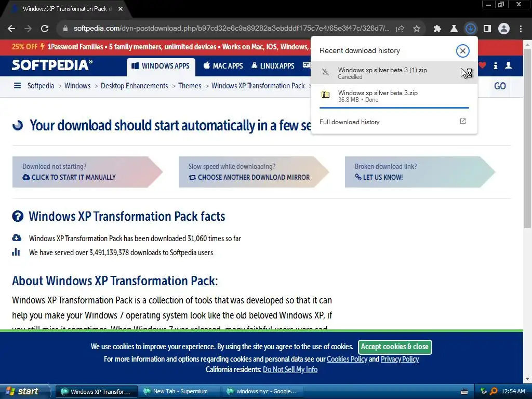Open Windows XP Transformation Pack breadcrumb

258,86
